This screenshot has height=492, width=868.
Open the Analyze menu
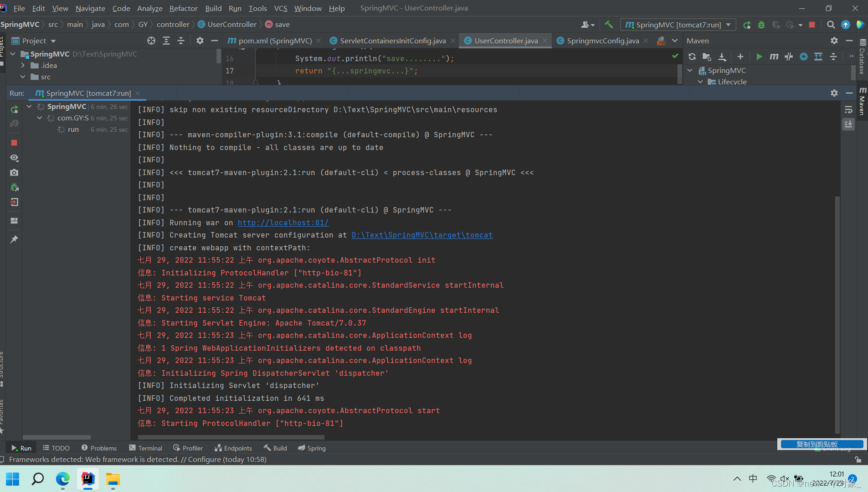click(149, 8)
